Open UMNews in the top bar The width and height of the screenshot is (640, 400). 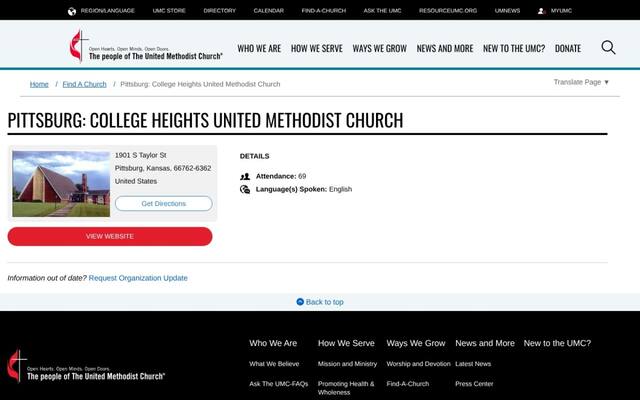(x=507, y=11)
